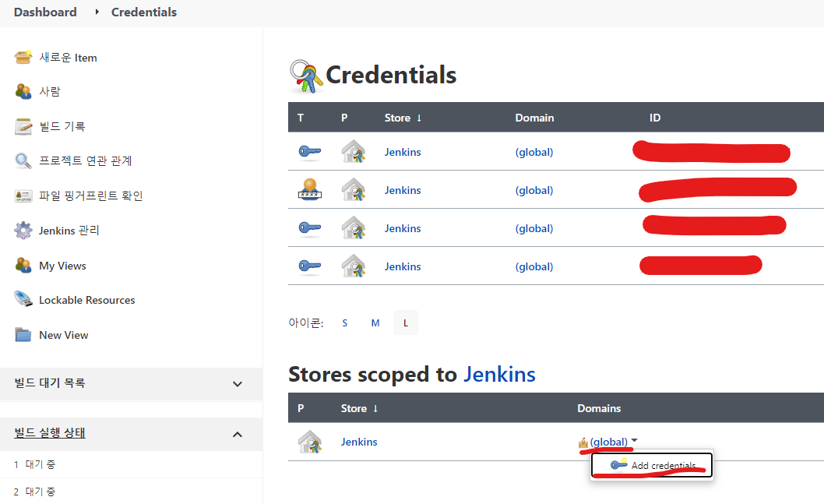Click the Domain column header
This screenshot has width=824, height=504.
[x=534, y=118]
